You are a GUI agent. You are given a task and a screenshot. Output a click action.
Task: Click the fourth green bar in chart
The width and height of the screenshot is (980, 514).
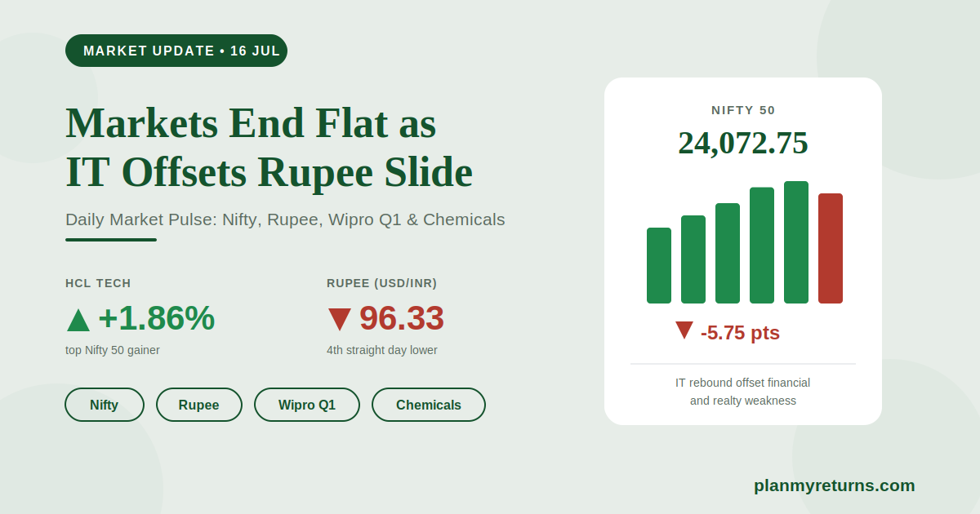click(x=762, y=246)
